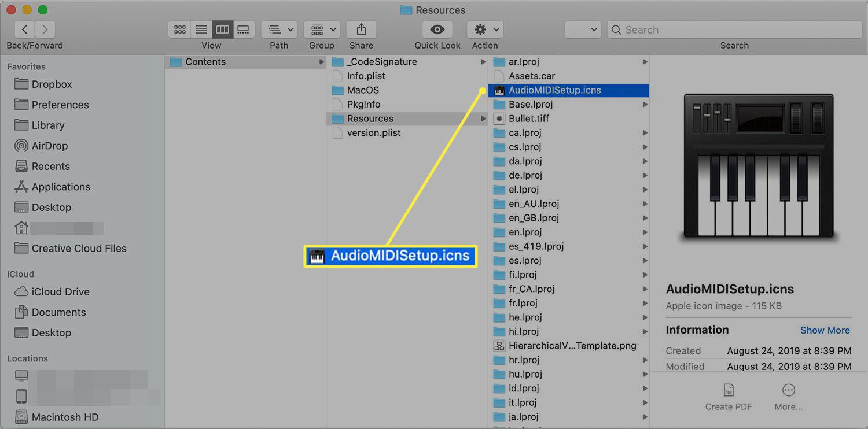
Task: Open AirDrop in the sidebar
Action: pyautogui.click(x=41, y=146)
